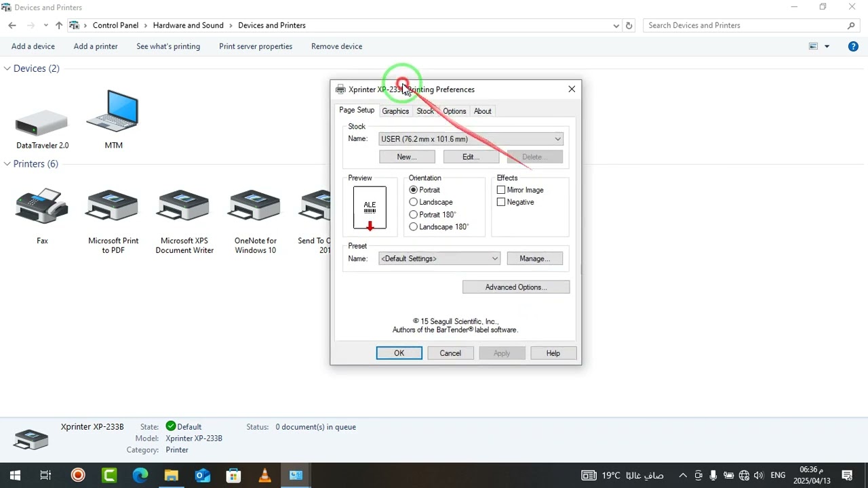
Task: Click the volume speaker tray icon
Action: (759, 475)
